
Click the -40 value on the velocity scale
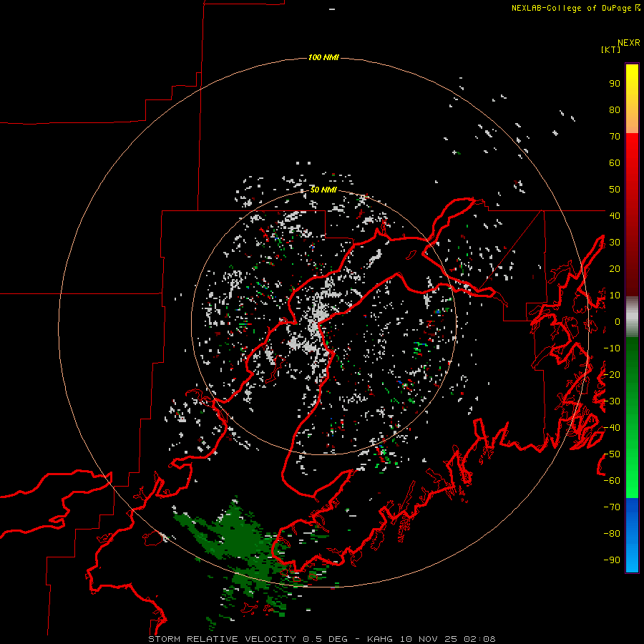tap(612, 428)
